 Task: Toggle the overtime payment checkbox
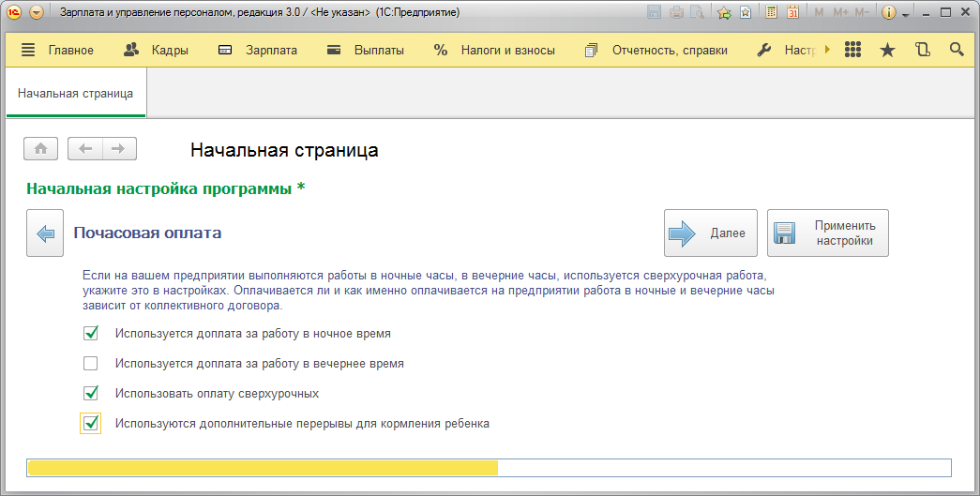coord(91,393)
